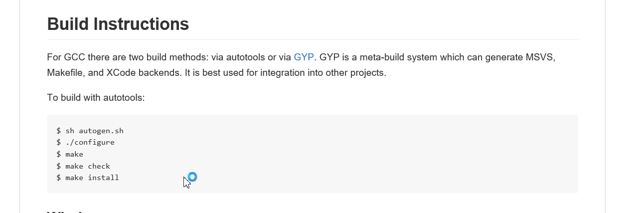The image size is (644, 213).
Task: Click the Build Instructions heading
Action: coord(118,24)
